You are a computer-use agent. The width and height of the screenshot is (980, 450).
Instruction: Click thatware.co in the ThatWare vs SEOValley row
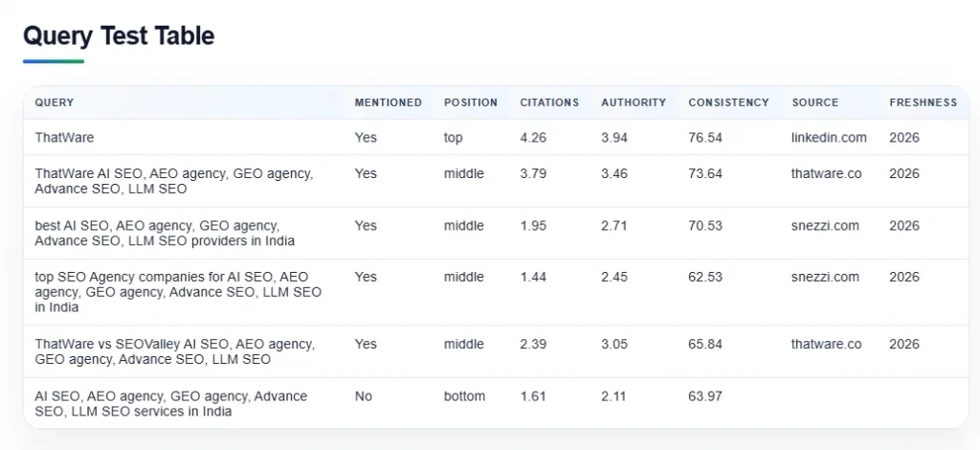point(827,345)
